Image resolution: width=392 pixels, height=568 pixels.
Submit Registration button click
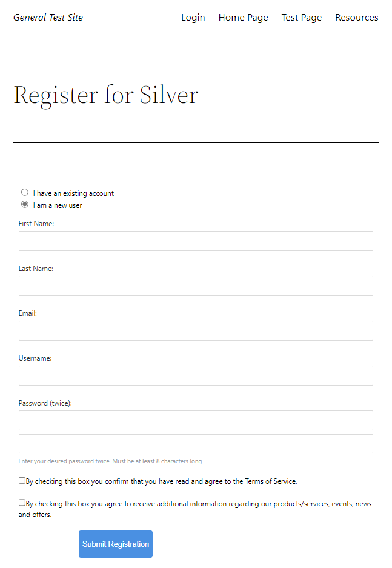click(116, 544)
